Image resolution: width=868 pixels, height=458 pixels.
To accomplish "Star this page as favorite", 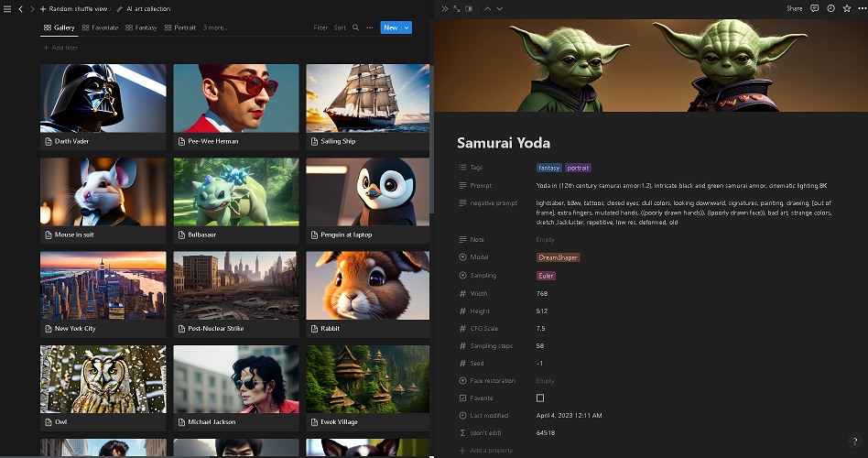I will [847, 8].
